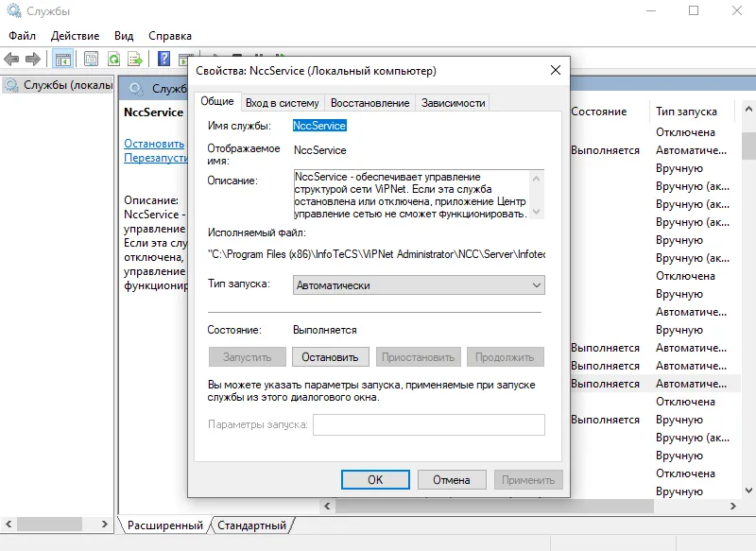Open the Вид menu
756x551 pixels.
click(x=124, y=36)
